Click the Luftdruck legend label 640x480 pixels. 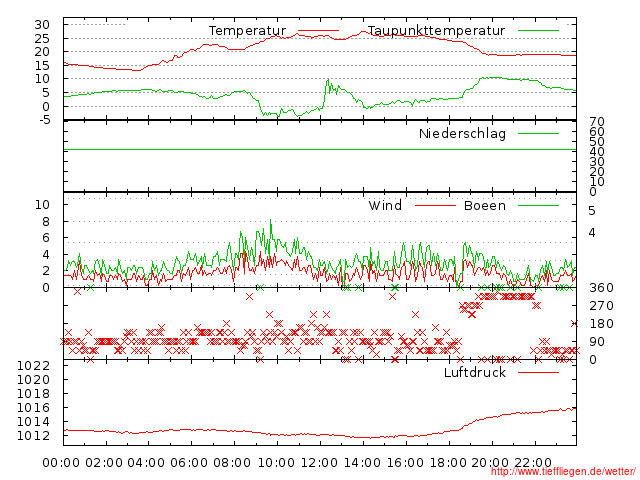[x=475, y=372]
